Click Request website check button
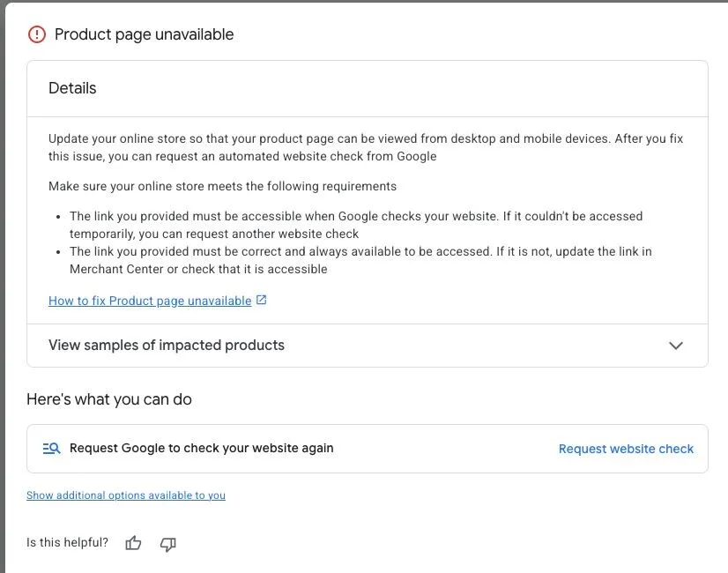 (x=626, y=449)
